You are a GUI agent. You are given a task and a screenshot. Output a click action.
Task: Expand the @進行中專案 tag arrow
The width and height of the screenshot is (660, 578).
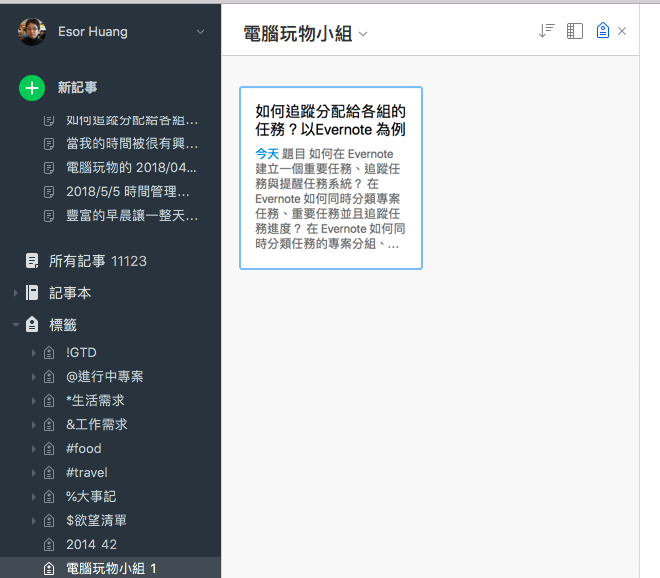(x=33, y=377)
